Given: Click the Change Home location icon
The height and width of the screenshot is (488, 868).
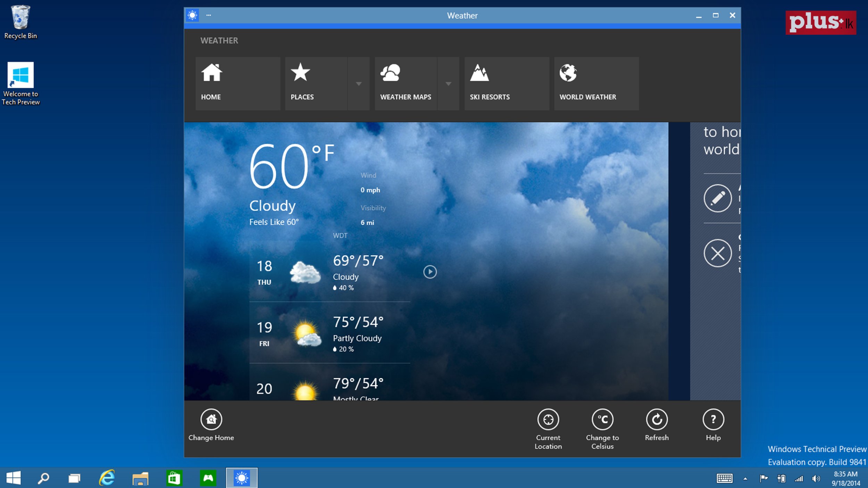Looking at the screenshot, I should click(211, 419).
